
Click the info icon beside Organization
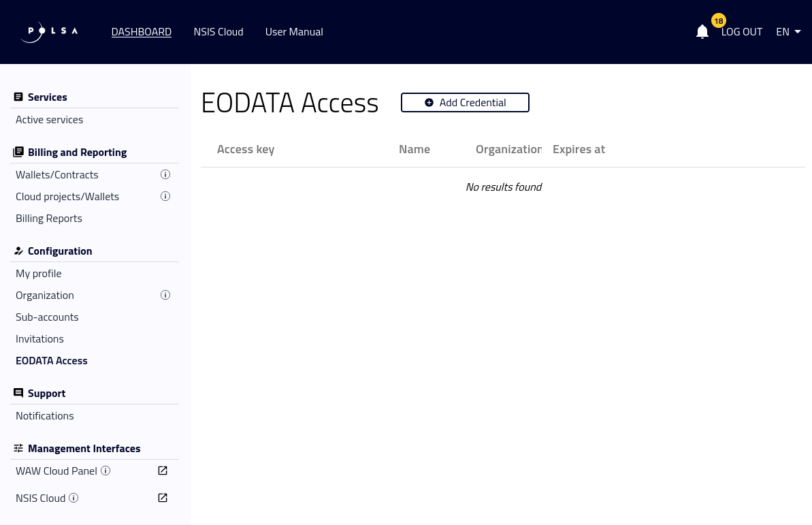165,295
